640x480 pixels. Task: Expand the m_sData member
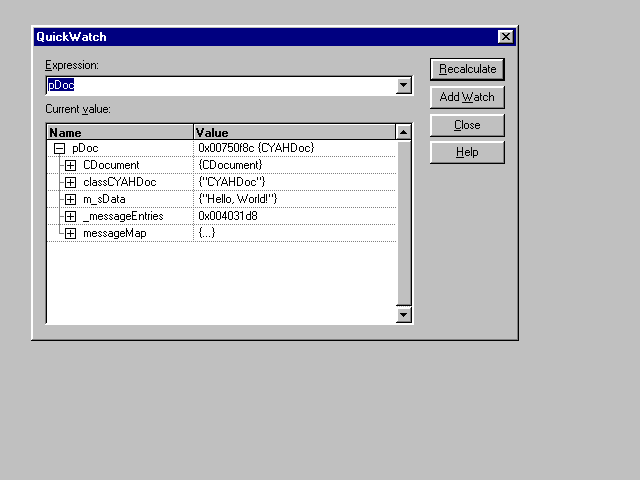tap(70, 199)
